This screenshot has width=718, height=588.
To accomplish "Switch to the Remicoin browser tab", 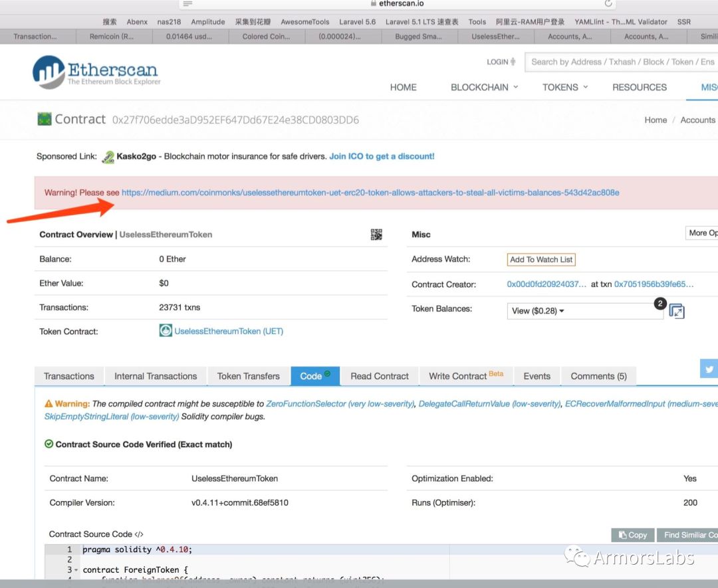I will (114, 37).
